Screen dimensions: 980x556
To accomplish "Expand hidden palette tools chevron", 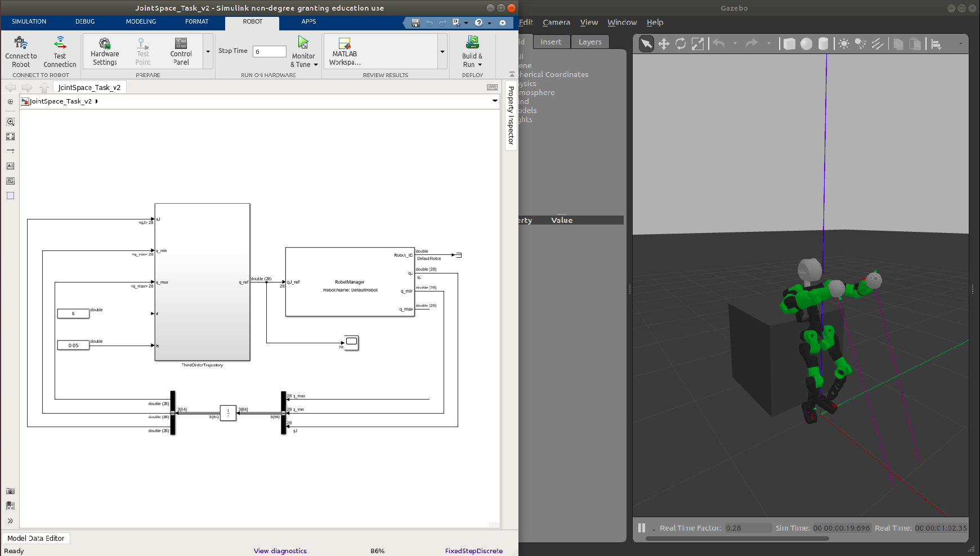I will [x=10, y=521].
